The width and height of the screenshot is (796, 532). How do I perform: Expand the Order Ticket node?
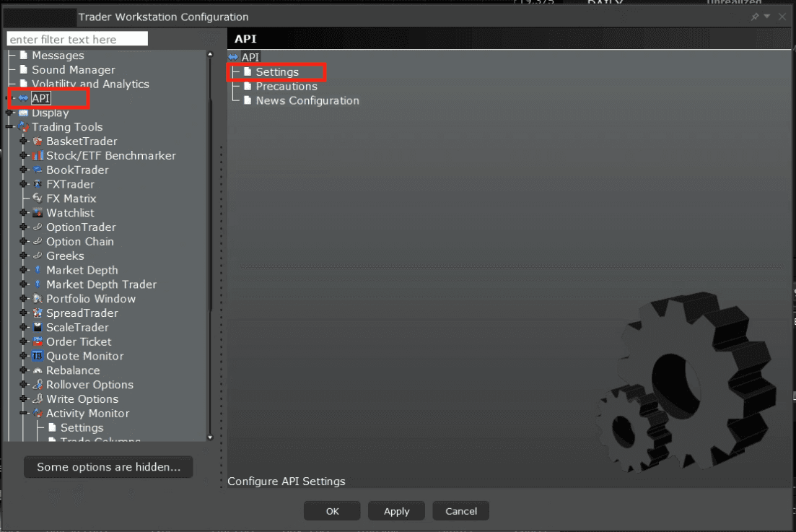pos(23,341)
